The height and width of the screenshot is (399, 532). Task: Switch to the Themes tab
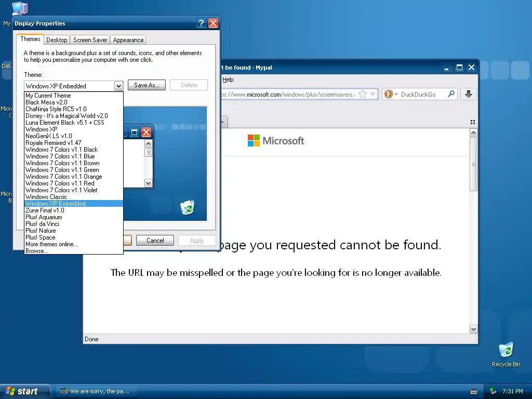(30, 39)
